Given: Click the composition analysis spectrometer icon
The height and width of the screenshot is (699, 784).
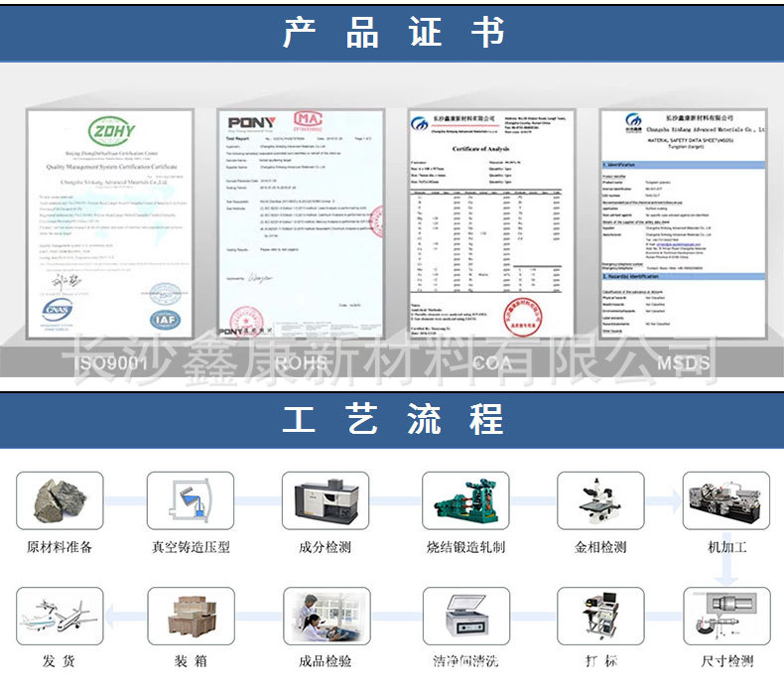Looking at the screenshot, I should [x=326, y=500].
